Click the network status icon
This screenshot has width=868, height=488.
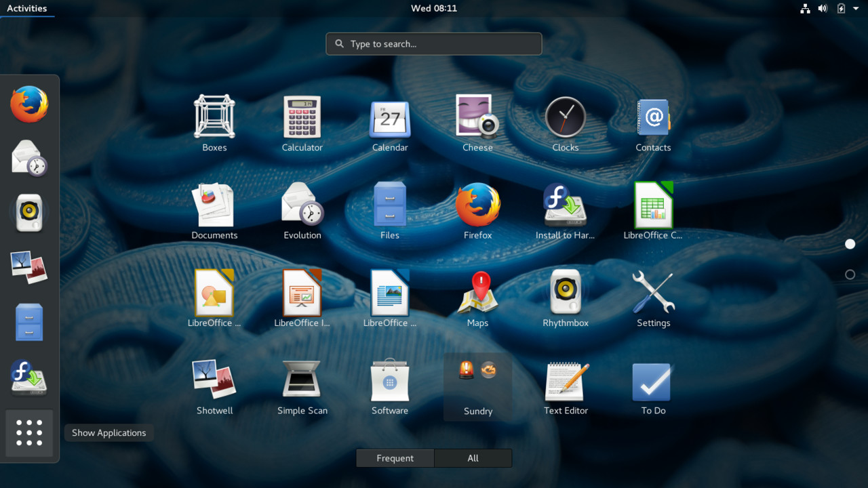point(805,8)
